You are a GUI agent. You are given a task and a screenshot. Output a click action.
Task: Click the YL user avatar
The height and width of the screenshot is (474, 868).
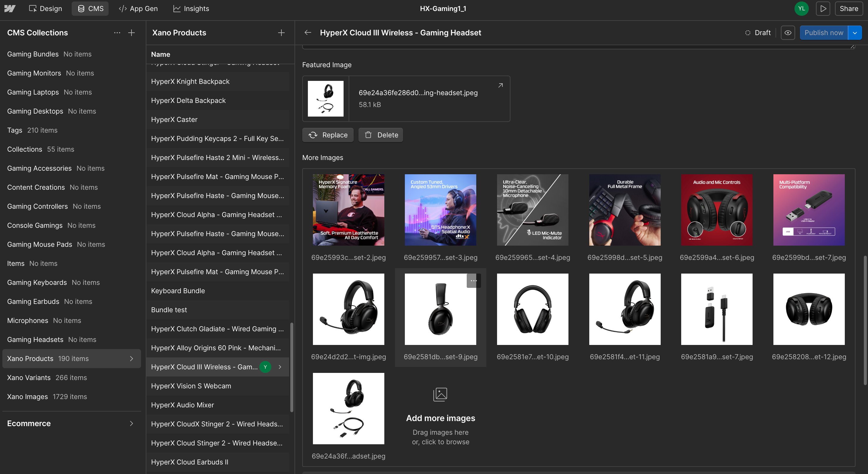coord(801,8)
